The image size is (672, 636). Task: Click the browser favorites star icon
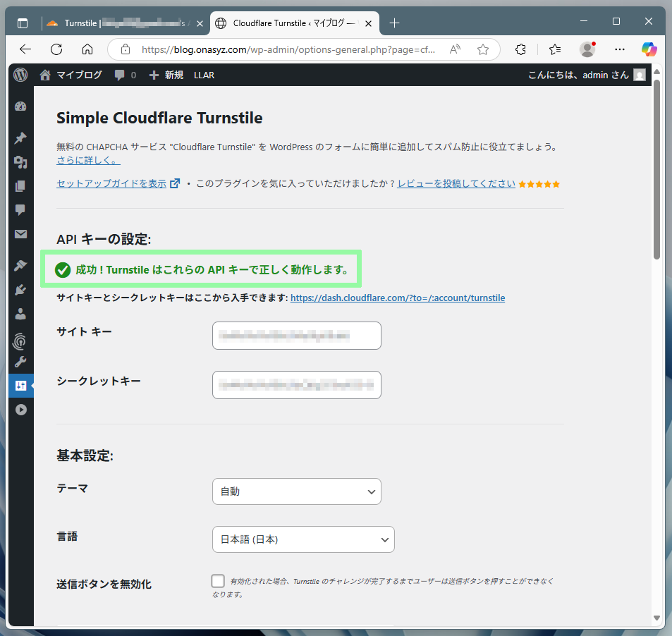[483, 49]
